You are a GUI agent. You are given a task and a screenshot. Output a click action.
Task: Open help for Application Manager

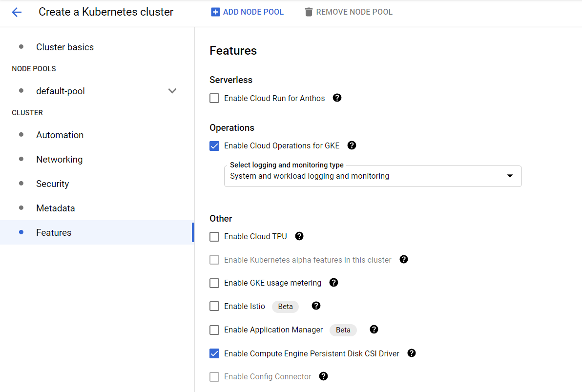click(374, 329)
